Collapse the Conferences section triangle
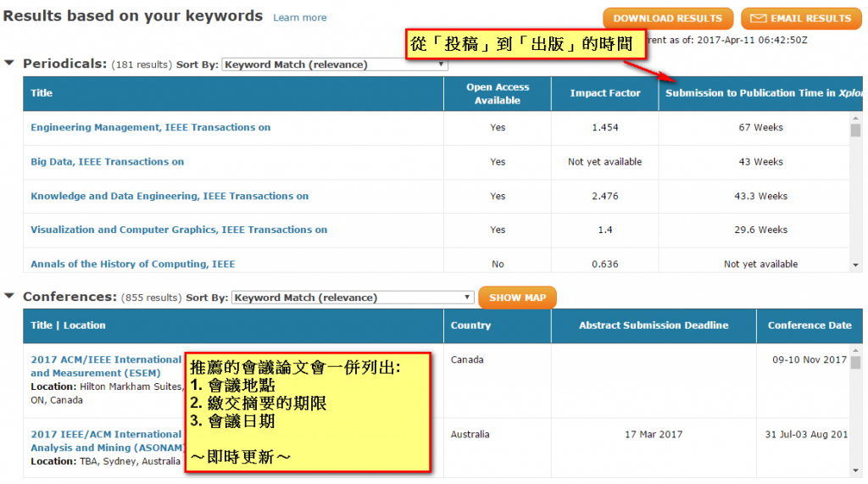868x484 pixels. click(8, 296)
